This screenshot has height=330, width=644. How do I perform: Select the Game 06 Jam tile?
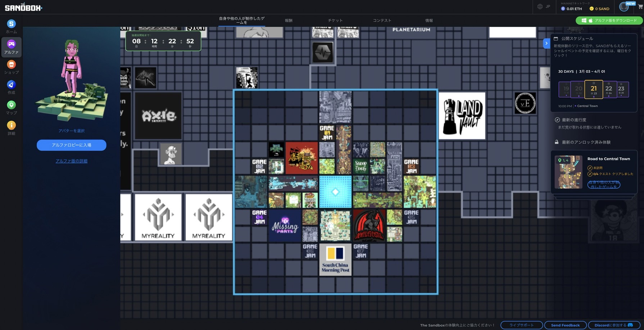point(310,251)
